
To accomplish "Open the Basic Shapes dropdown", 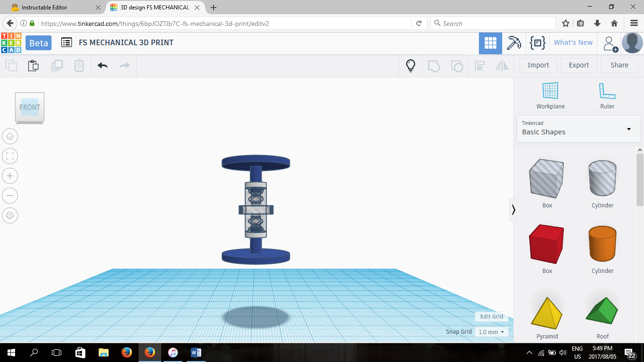I will coord(578,129).
